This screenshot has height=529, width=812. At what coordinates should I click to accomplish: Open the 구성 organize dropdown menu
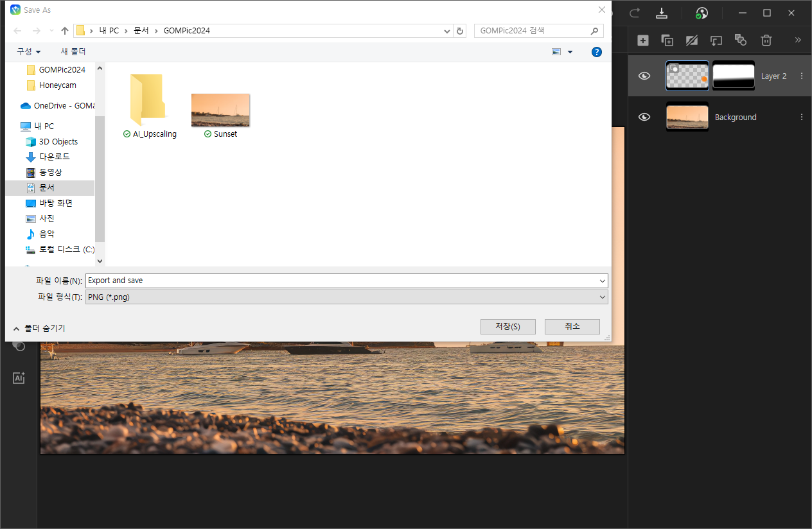[x=28, y=51]
